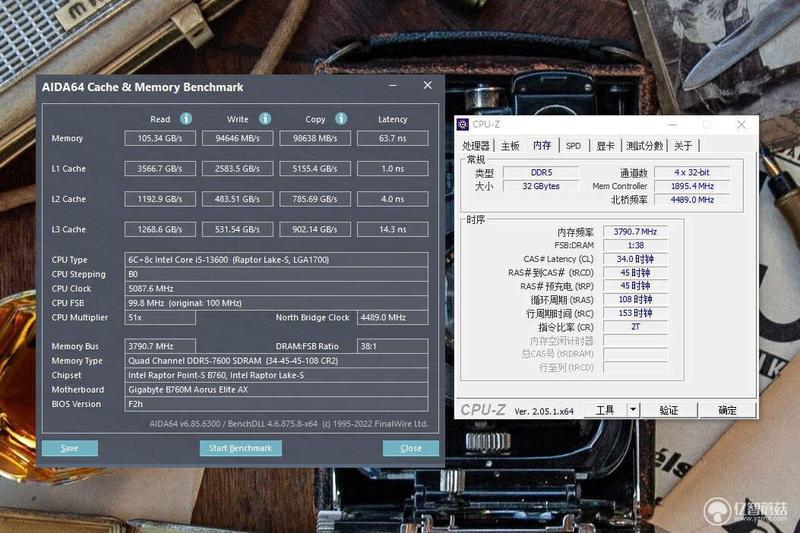Click L2 Cache Read value 1192.9 GB/s

point(160,199)
